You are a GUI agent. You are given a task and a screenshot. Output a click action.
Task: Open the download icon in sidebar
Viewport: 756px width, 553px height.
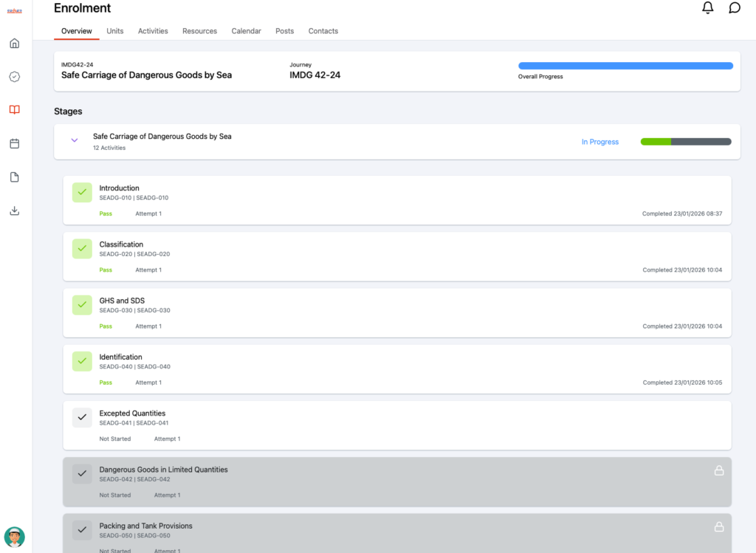click(x=14, y=210)
